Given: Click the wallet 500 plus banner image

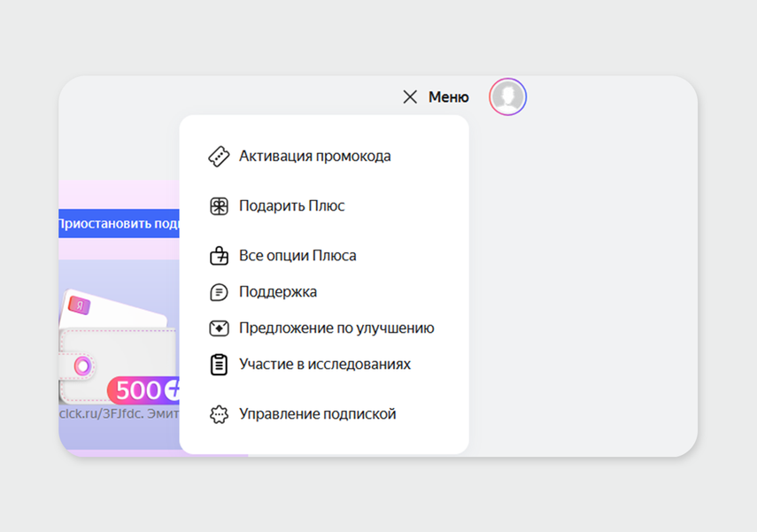Looking at the screenshot, I should [x=119, y=347].
